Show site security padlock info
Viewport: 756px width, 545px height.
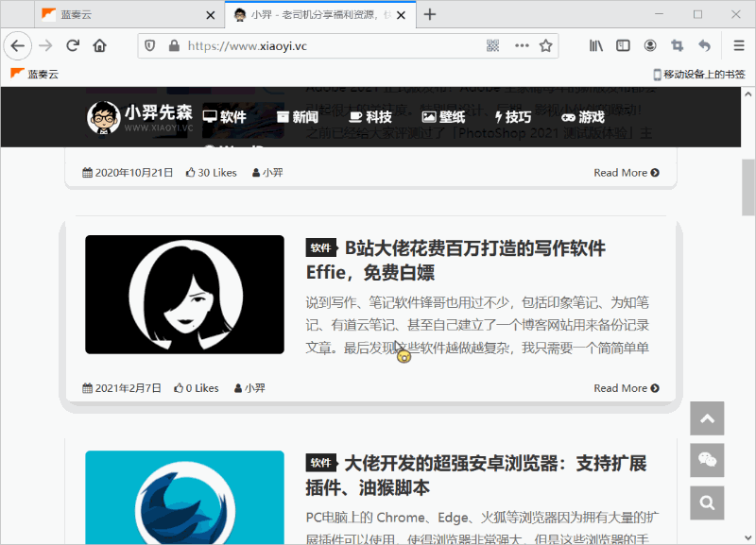pyautogui.click(x=174, y=45)
